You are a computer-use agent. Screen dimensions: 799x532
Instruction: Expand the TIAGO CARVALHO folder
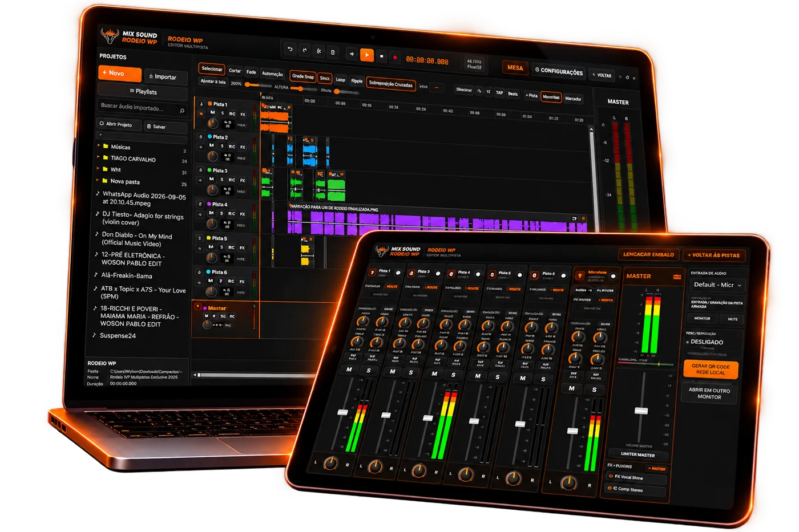click(x=98, y=157)
